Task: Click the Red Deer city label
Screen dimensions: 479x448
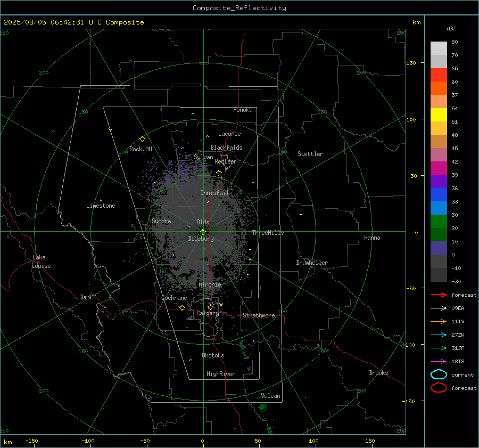Action: click(226, 161)
